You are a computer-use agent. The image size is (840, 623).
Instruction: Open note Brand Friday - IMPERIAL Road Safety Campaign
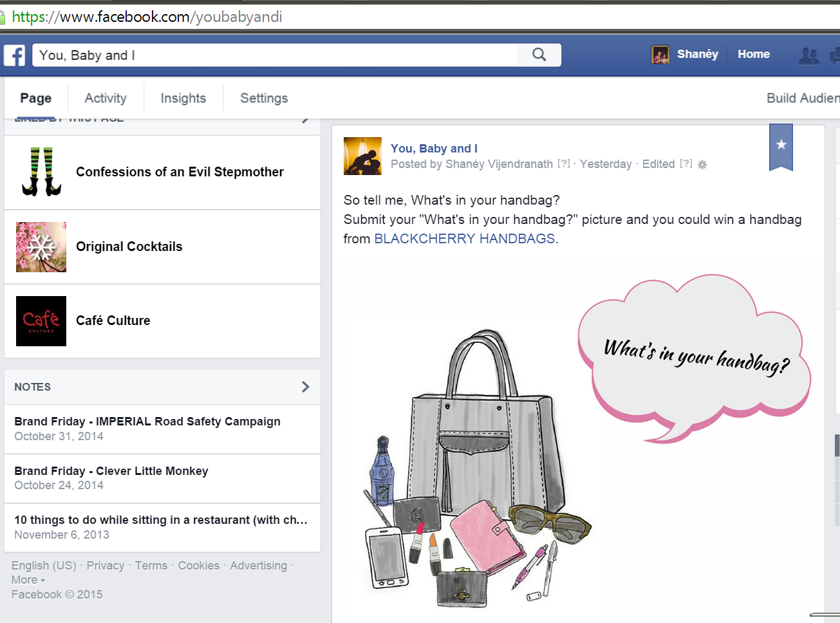pos(147,422)
